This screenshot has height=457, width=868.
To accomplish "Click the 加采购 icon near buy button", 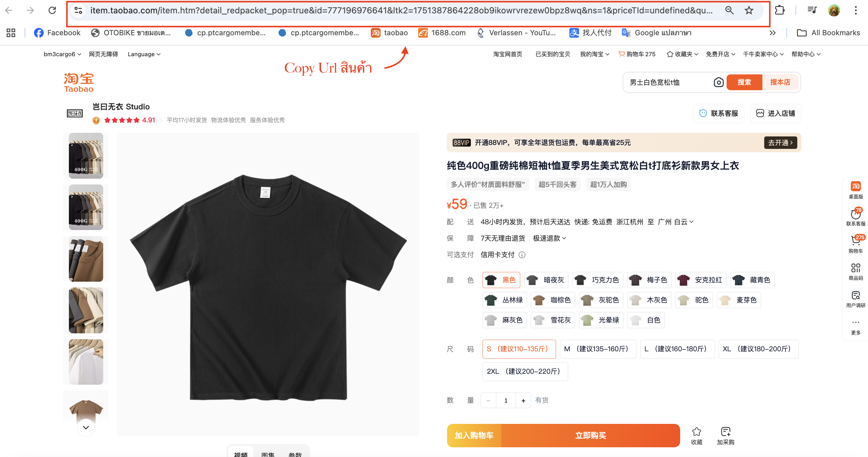I will click(725, 435).
